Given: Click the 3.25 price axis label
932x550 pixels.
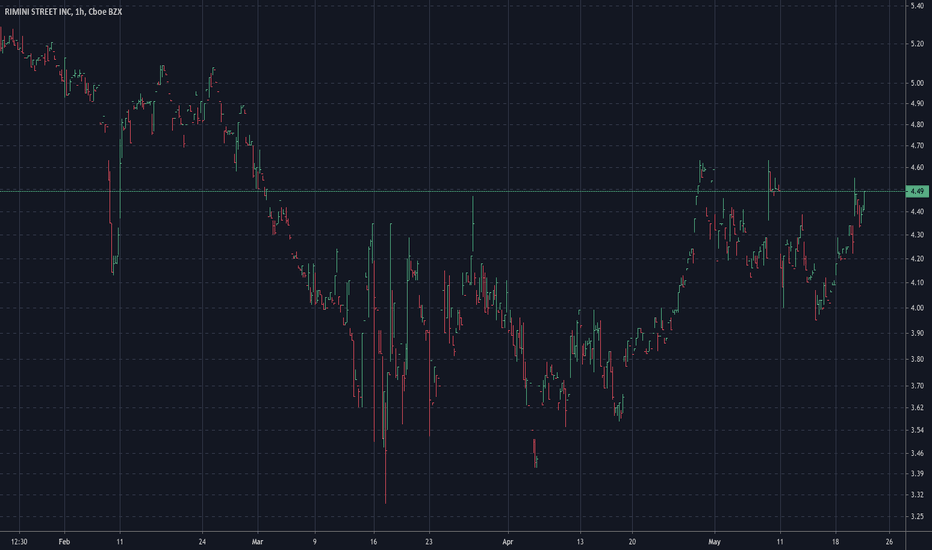Looking at the screenshot, I should [917, 517].
